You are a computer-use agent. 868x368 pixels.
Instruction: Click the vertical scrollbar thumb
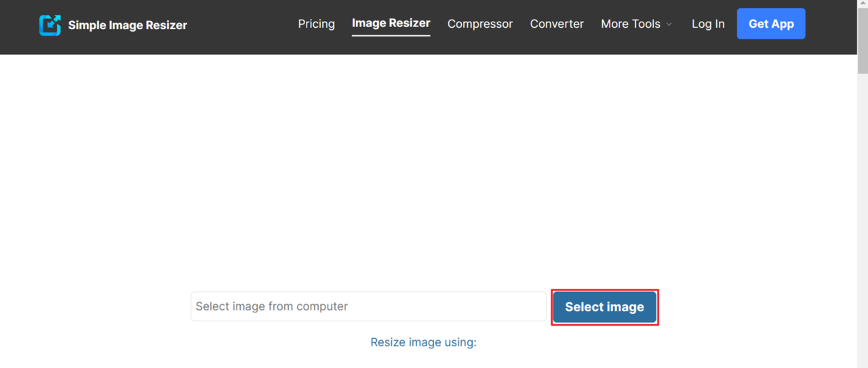coord(863,41)
